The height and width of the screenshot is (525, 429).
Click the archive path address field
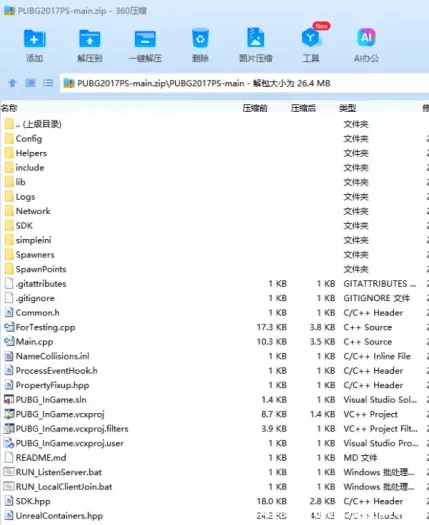point(244,83)
